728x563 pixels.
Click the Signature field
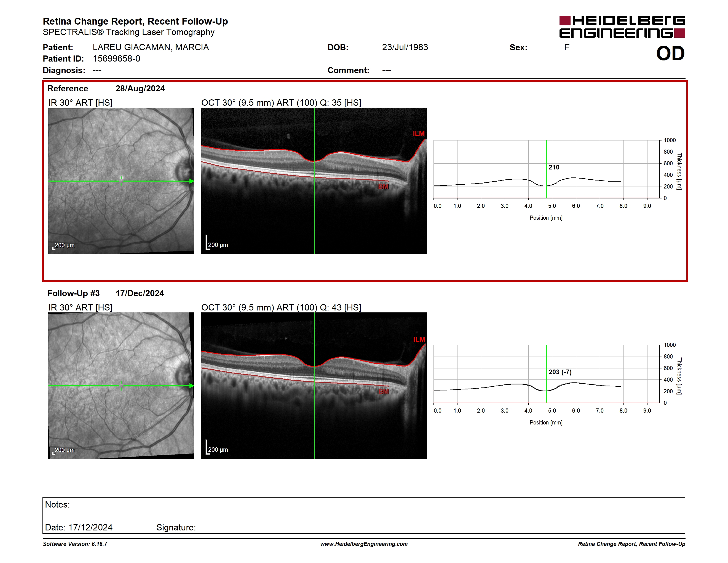[176, 527]
